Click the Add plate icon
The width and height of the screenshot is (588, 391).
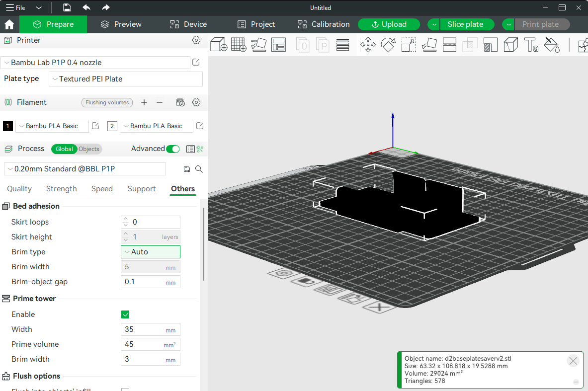click(x=239, y=45)
